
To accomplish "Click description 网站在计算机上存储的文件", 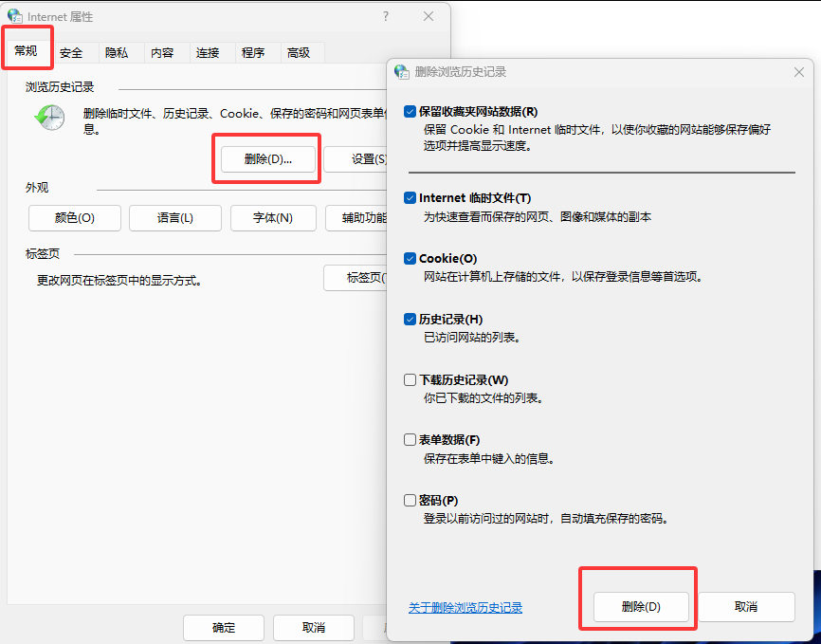I will (x=493, y=277).
